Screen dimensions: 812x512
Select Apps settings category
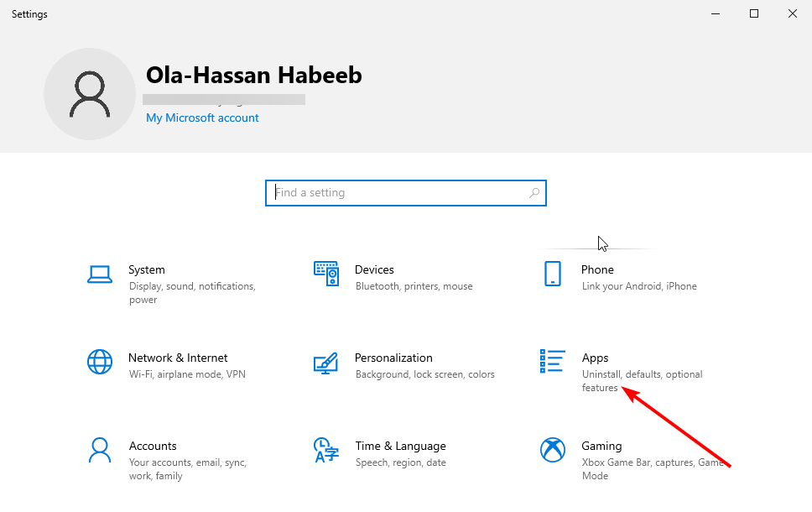[x=595, y=358]
